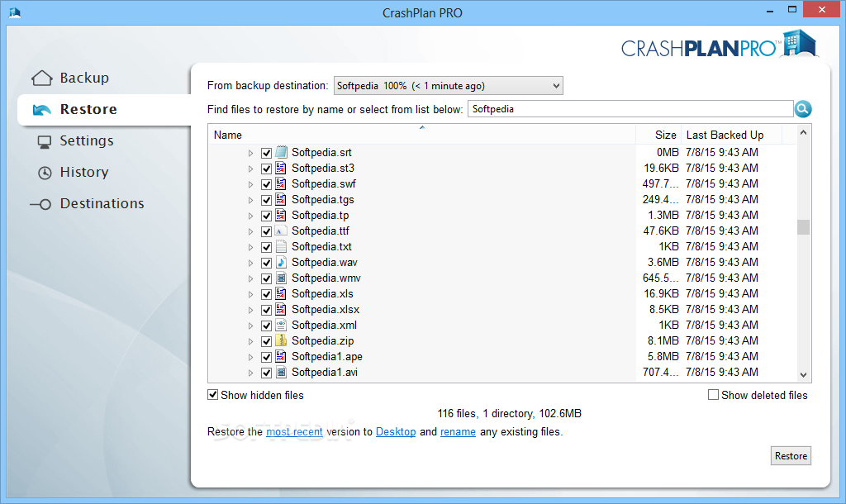Open the backup destination dropdown
The width and height of the screenshot is (846, 504).
(449, 85)
